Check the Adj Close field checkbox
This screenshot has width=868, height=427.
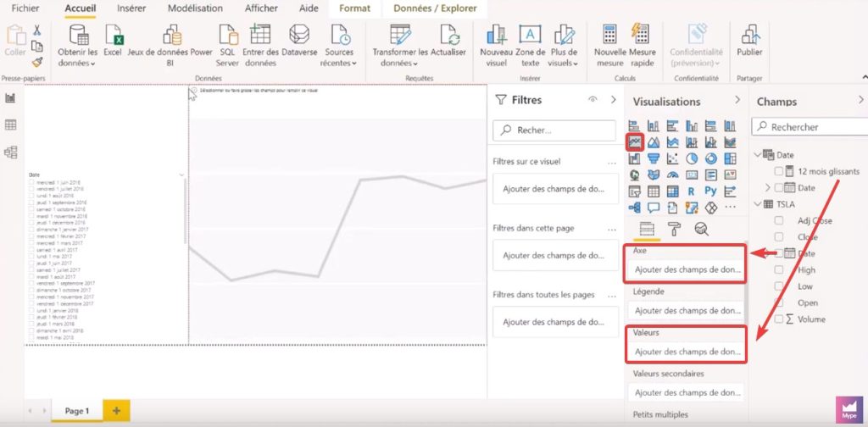779,220
